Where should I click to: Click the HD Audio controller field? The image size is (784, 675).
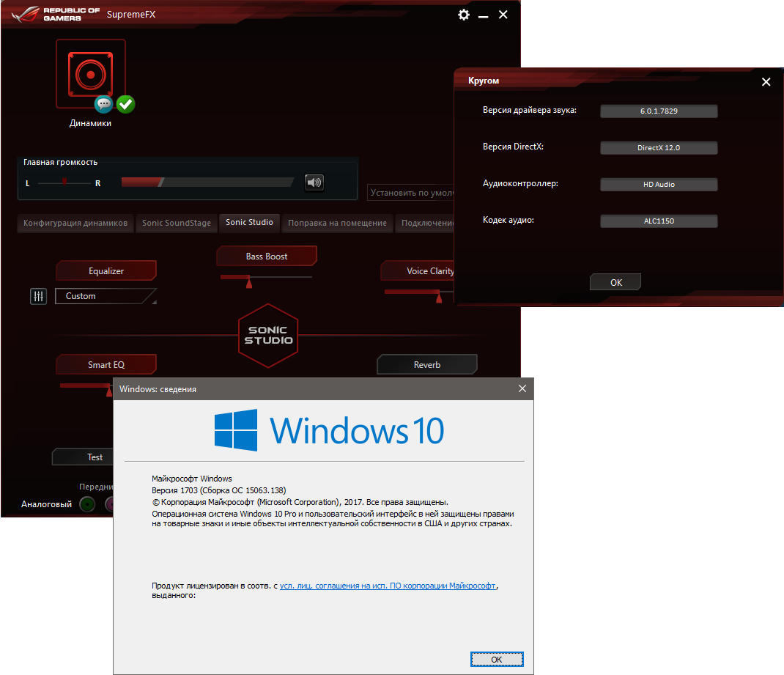[659, 185]
